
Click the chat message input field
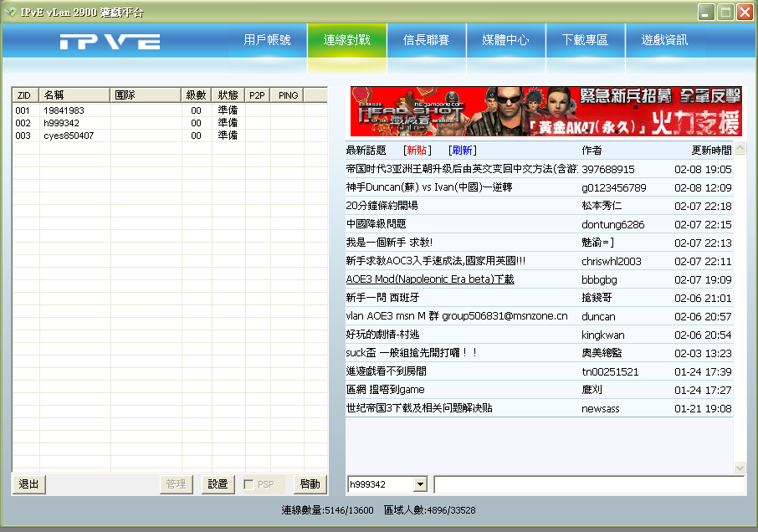pyautogui.click(x=588, y=485)
